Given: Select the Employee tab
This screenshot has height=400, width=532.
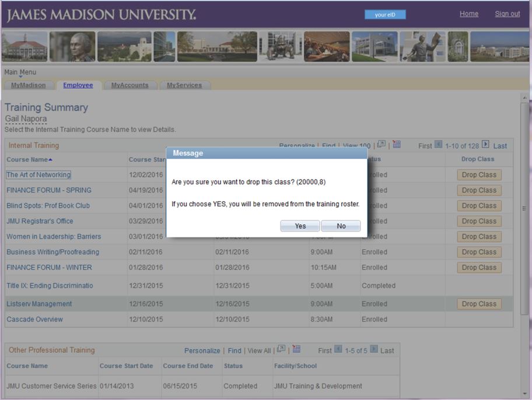Looking at the screenshot, I should point(78,85).
